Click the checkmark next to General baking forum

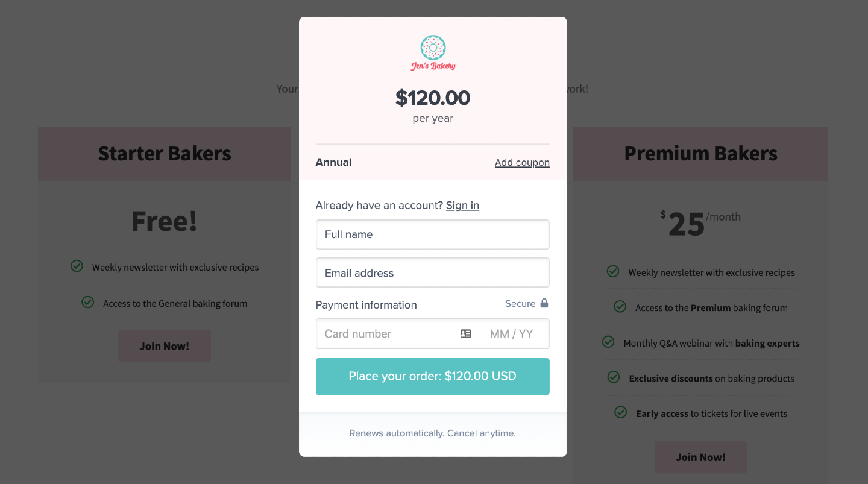pos(88,302)
